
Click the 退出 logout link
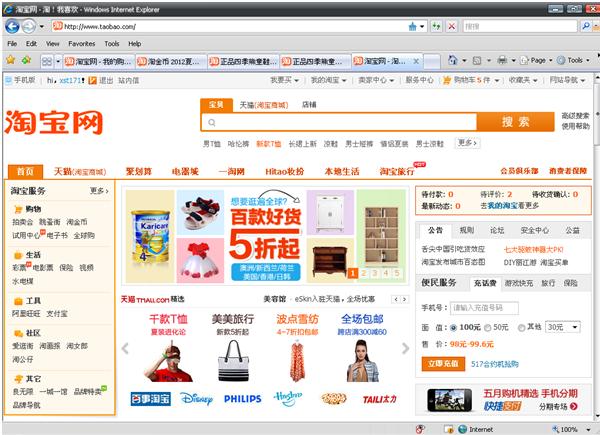tap(106, 80)
